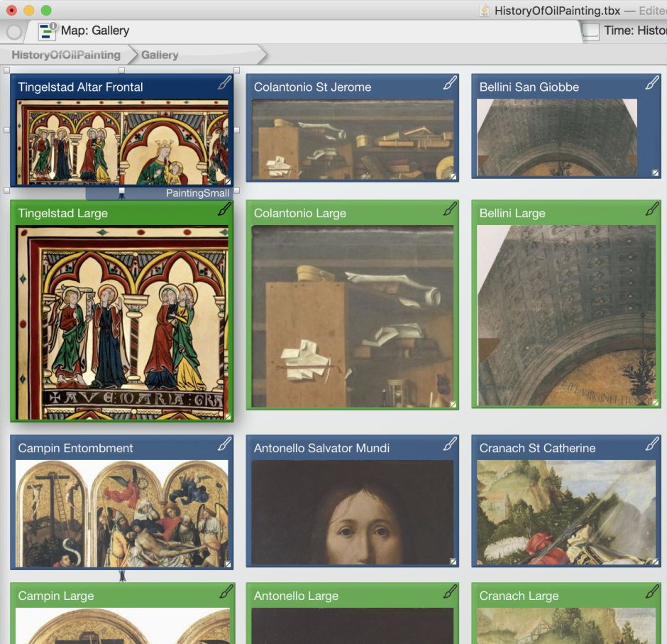
Task: Click the paintbrush badge on Antonello Salvator Mundi
Action: click(x=450, y=444)
